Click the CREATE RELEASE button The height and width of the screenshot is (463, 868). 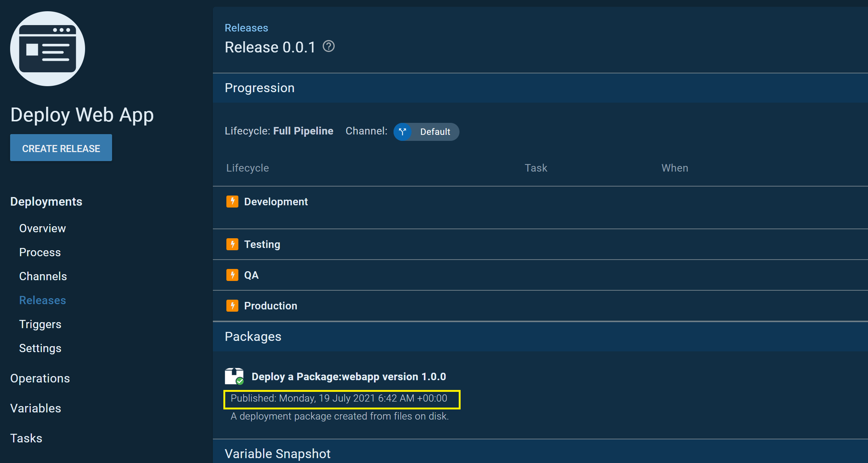coord(61,148)
